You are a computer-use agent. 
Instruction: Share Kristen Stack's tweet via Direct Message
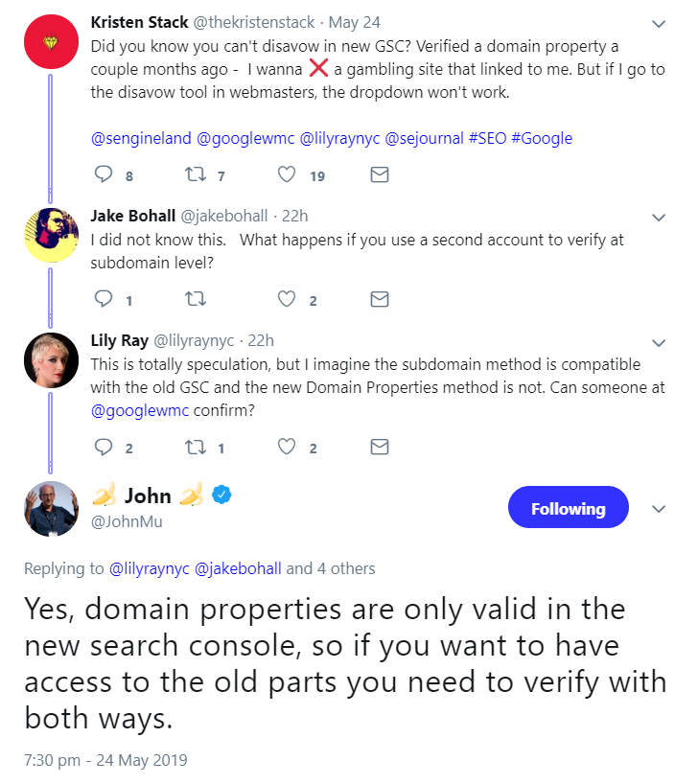click(379, 174)
